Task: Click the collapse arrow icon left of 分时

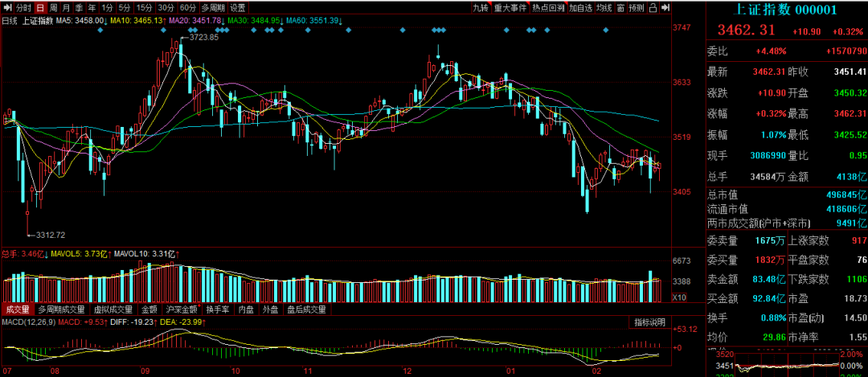Action: [x=6, y=8]
